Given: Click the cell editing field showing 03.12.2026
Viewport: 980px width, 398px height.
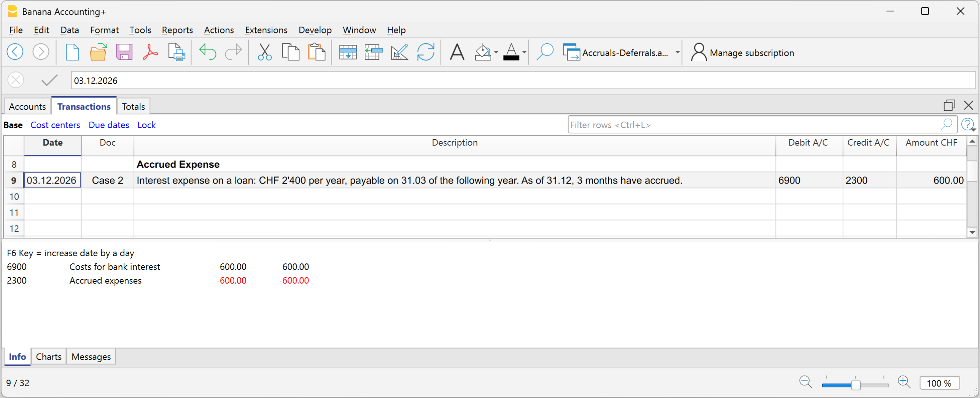Looking at the screenshot, I should 523,80.
